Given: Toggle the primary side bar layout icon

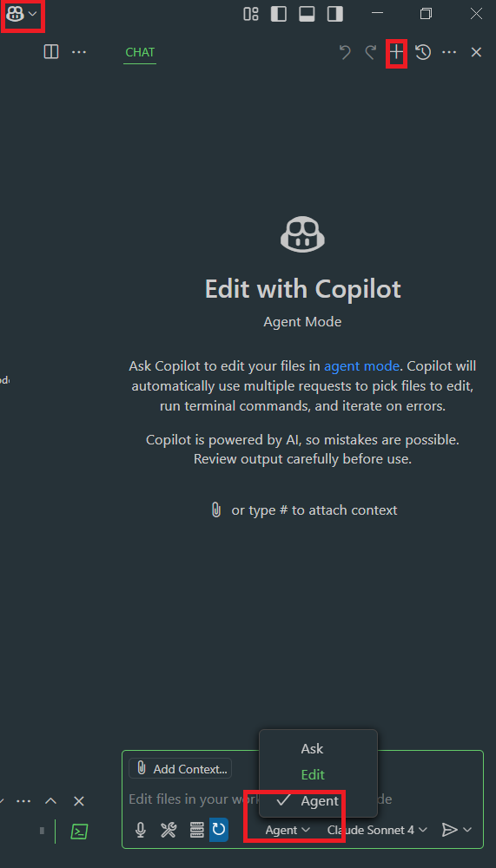Looking at the screenshot, I should pos(278,14).
